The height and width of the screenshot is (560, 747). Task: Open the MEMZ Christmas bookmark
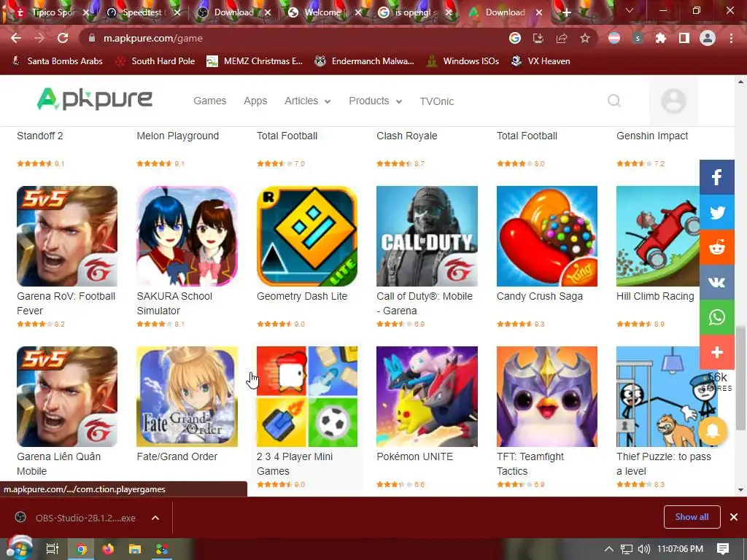[x=255, y=61]
